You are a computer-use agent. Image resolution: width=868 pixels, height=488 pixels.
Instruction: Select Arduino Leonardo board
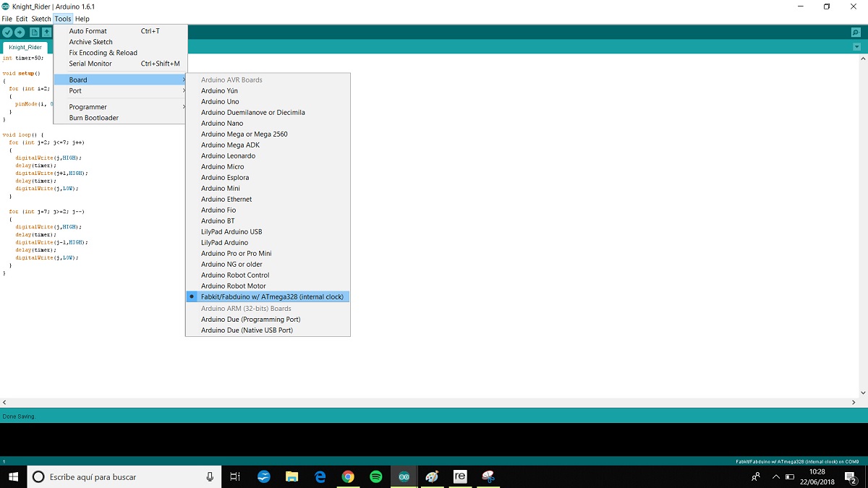(268, 156)
